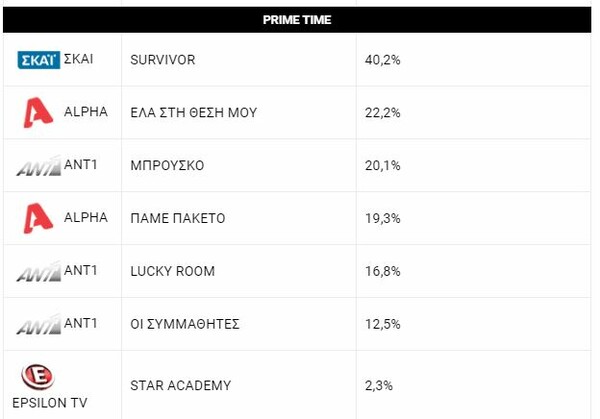Click the ANT1 logo beside ΟΙ ΣΥΜΜΑΘΗΤΕΣ

point(39,324)
